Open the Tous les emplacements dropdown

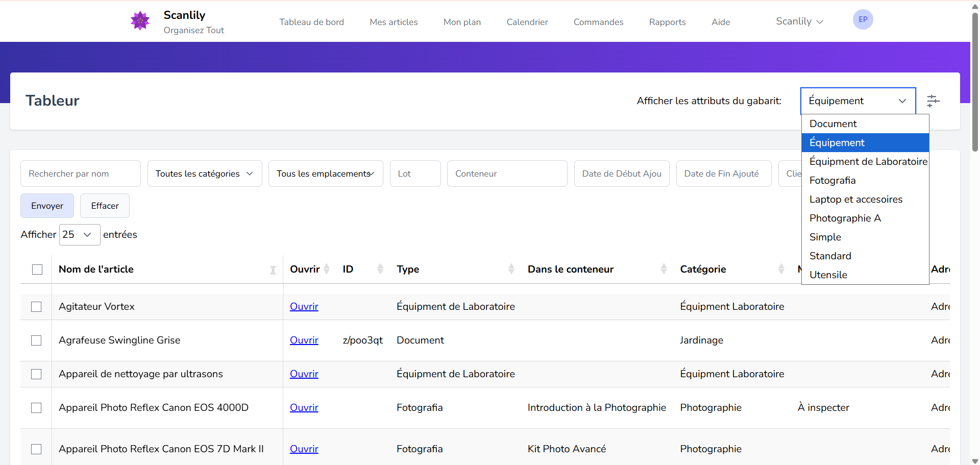coord(326,174)
